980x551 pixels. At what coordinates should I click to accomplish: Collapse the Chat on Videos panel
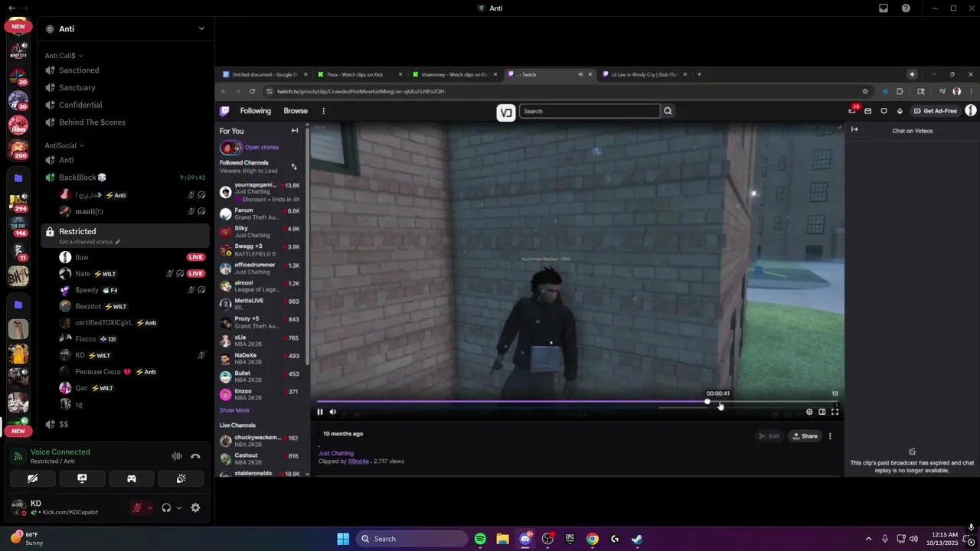coord(854,129)
